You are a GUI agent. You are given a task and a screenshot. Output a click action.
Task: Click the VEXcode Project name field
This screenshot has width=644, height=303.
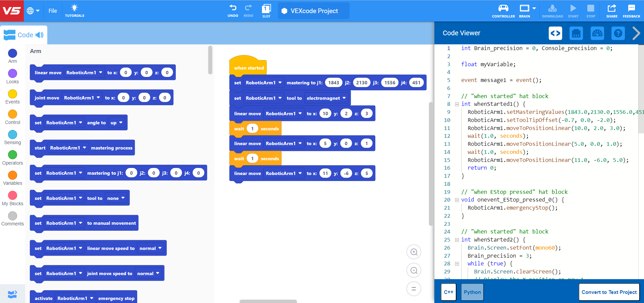click(314, 11)
